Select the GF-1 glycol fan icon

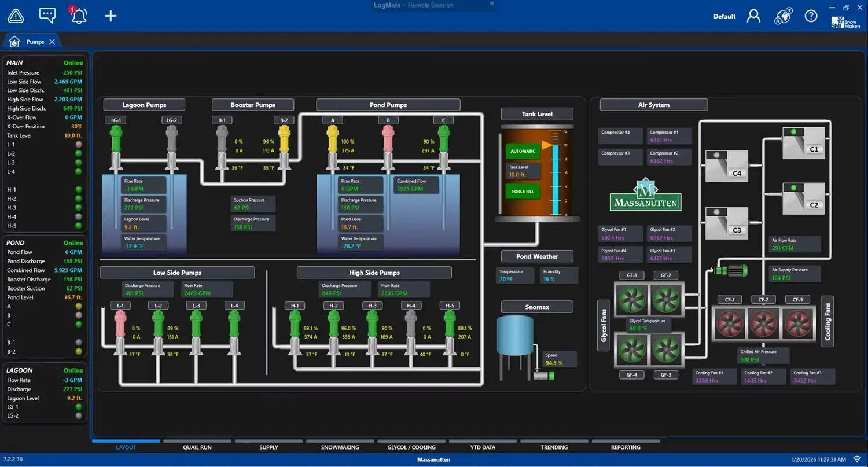pos(631,299)
